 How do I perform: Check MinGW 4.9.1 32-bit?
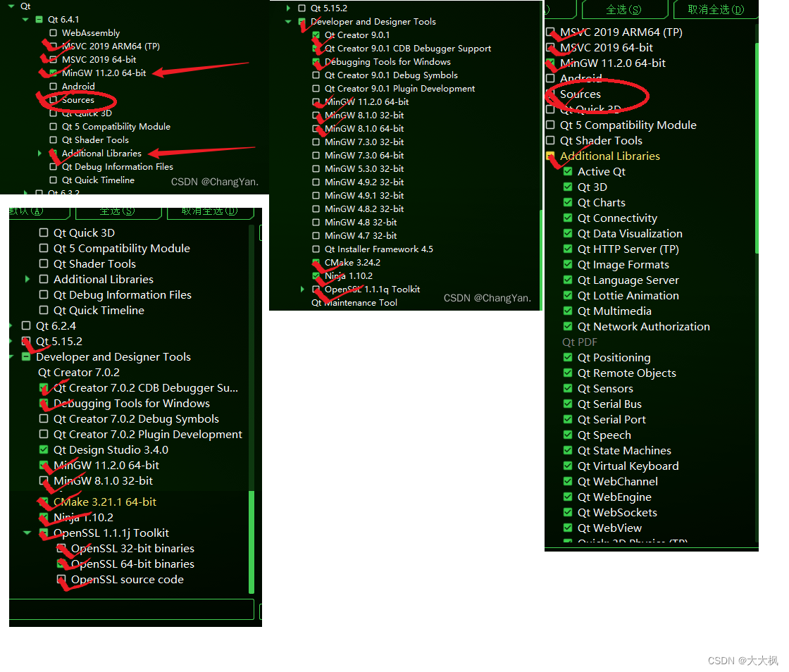click(x=316, y=195)
